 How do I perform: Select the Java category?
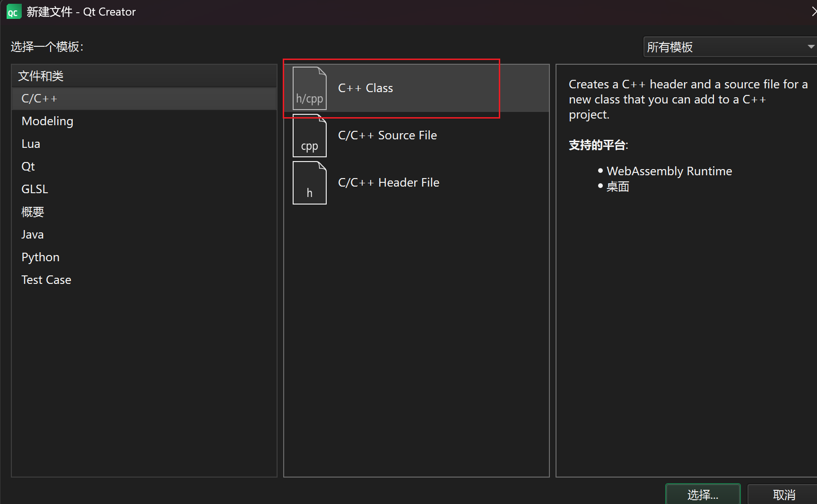pyautogui.click(x=144, y=235)
